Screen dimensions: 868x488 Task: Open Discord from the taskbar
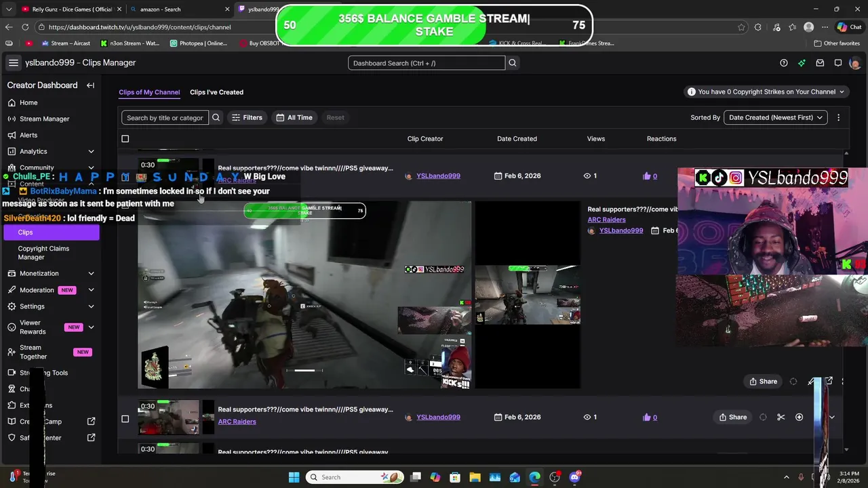[574, 477]
